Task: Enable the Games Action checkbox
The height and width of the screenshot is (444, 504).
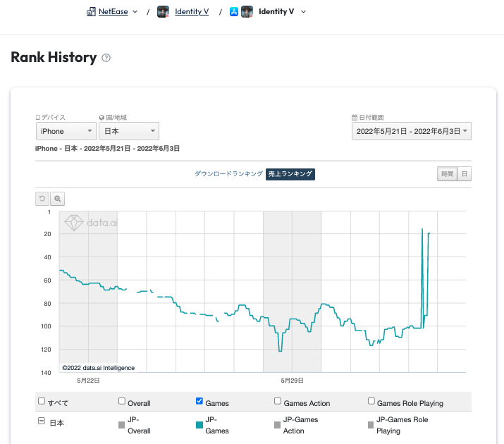Action: (x=278, y=401)
